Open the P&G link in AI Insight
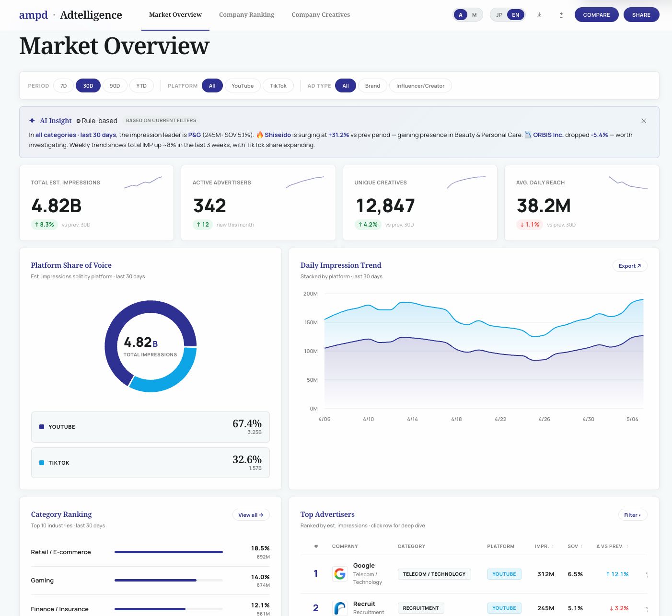 coord(195,135)
